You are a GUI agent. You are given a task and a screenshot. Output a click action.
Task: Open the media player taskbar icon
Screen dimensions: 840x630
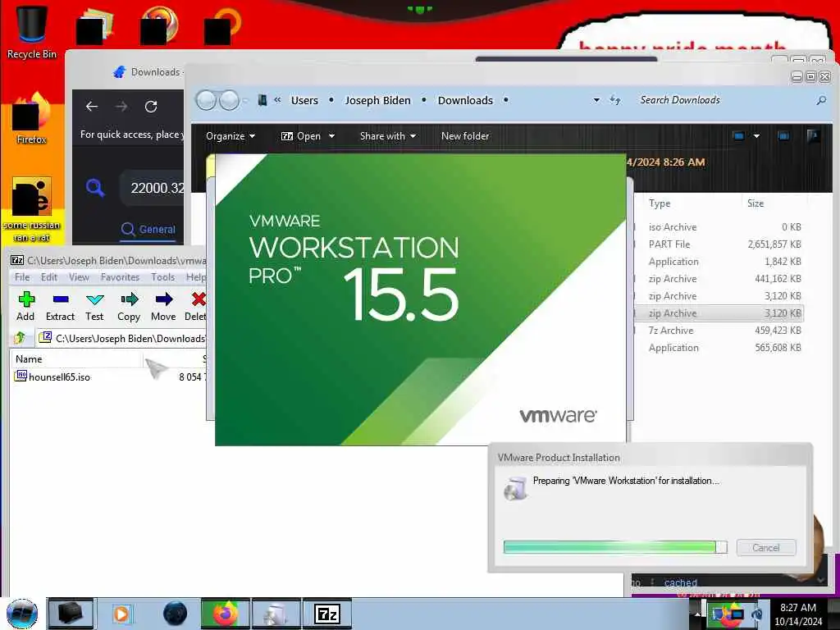pyautogui.click(x=121, y=614)
